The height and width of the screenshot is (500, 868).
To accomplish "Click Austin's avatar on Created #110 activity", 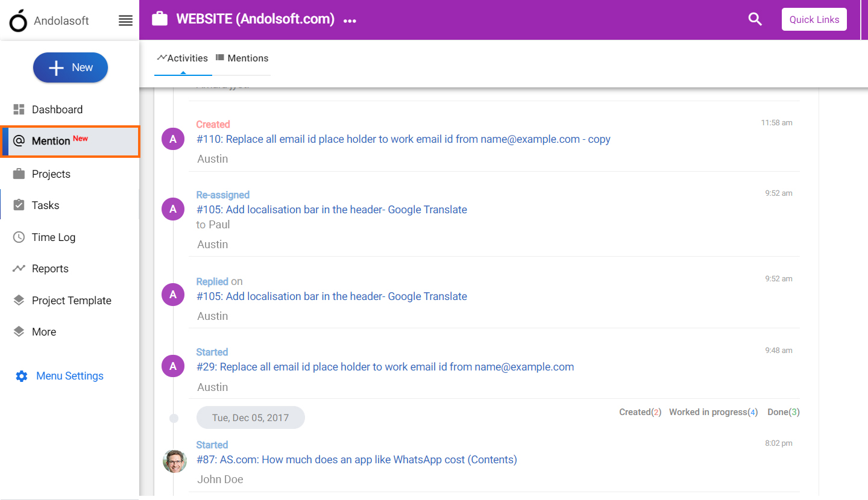I will (173, 139).
